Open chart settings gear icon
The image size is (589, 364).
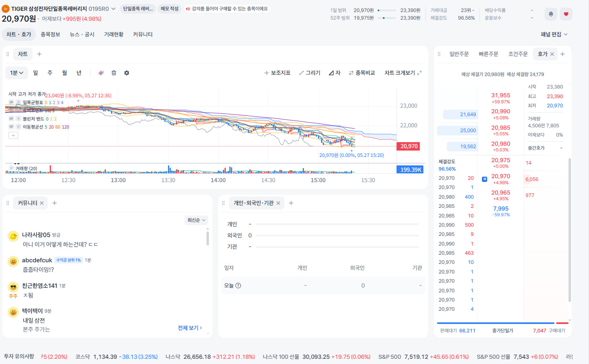[127, 73]
